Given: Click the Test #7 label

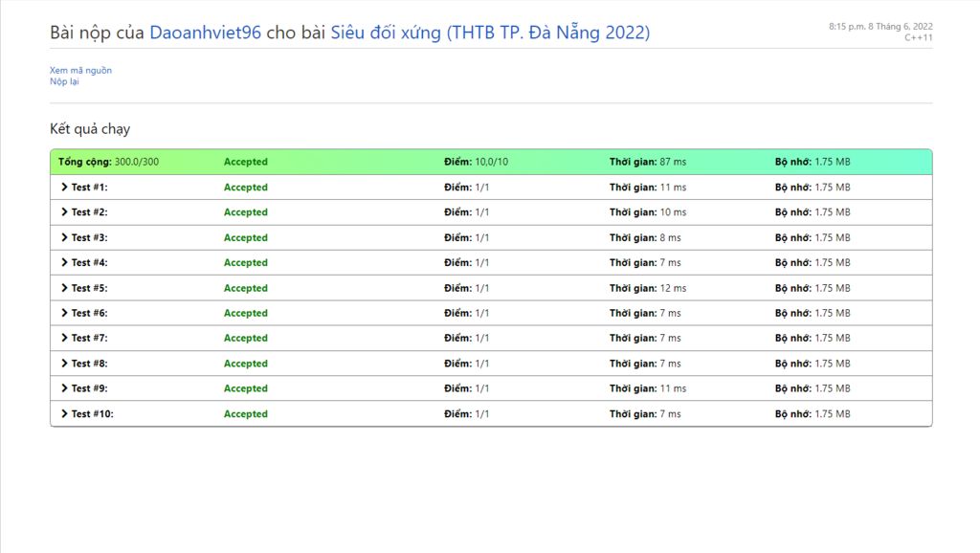Looking at the screenshot, I should (89, 338).
